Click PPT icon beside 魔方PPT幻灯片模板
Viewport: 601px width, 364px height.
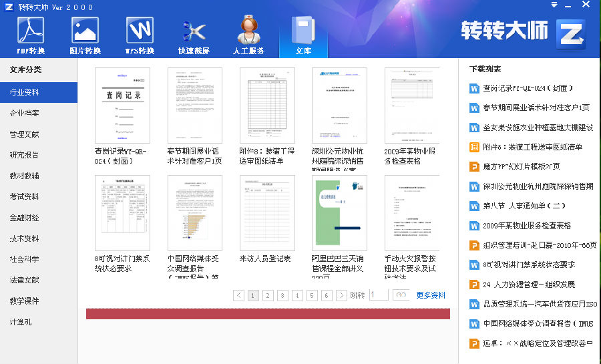[474, 167]
